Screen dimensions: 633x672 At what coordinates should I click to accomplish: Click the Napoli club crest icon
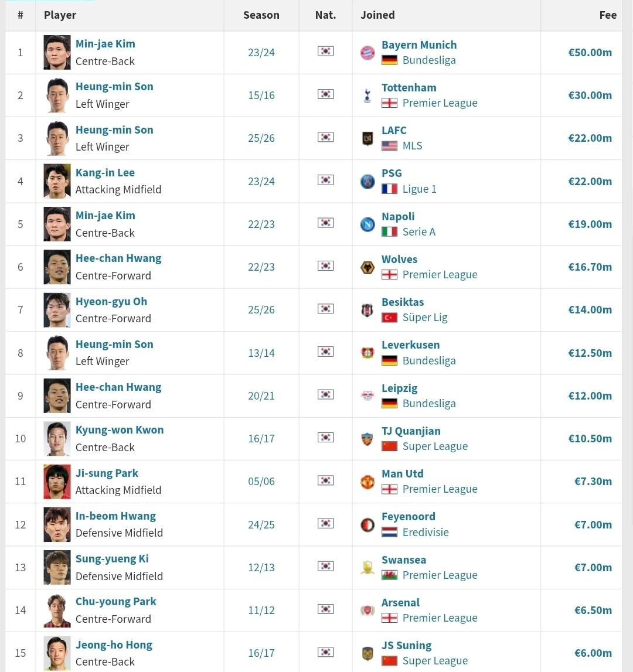click(x=367, y=224)
